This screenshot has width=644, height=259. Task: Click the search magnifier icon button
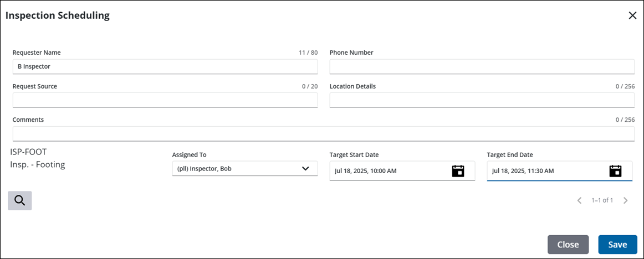(x=20, y=200)
